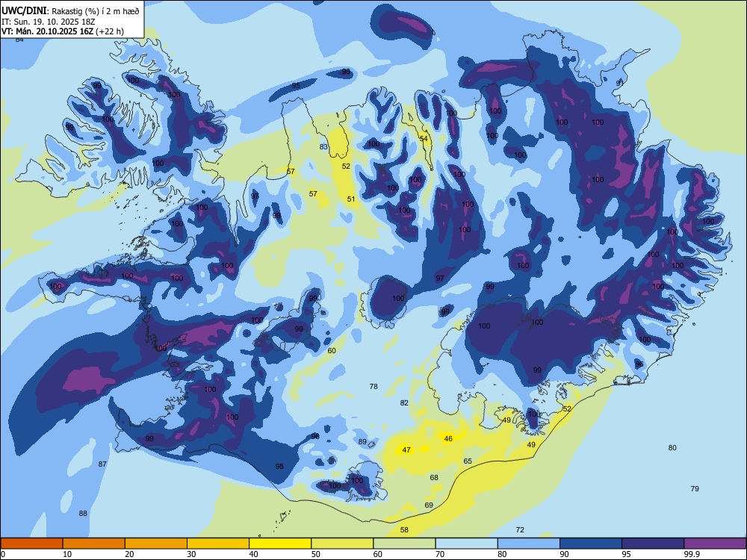Choose the 30–40 amber legend swatch

pyautogui.click(x=218, y=544)
